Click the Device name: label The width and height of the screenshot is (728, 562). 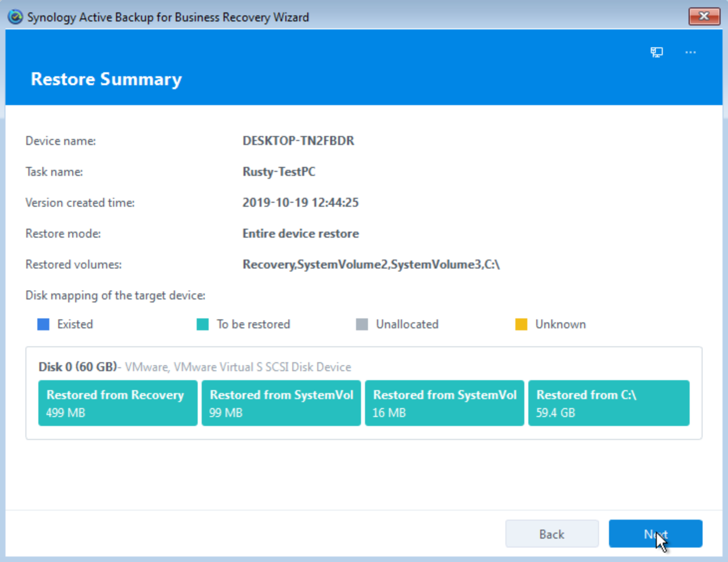61,141
